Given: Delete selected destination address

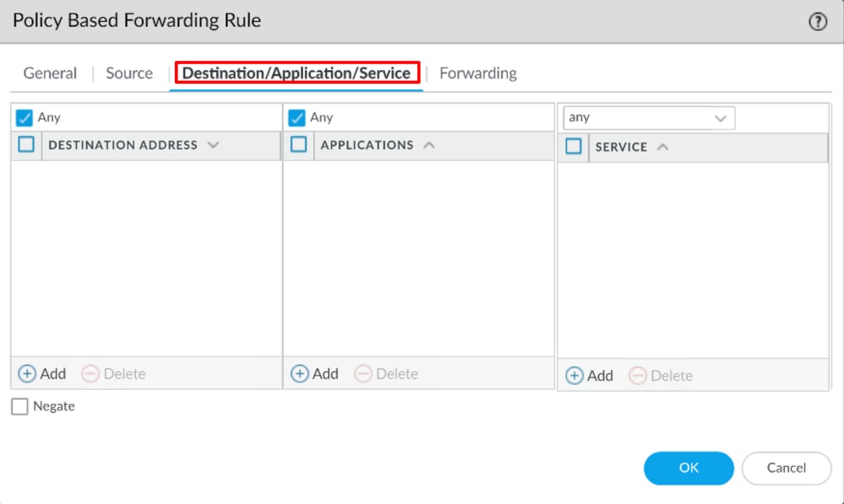Looking at the screenshot, I should click(x=113, y=373).
